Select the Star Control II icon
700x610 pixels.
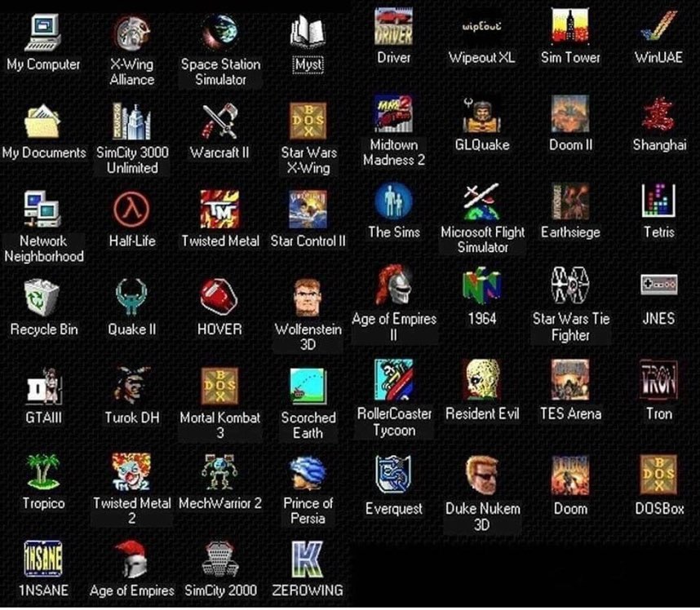308,209
